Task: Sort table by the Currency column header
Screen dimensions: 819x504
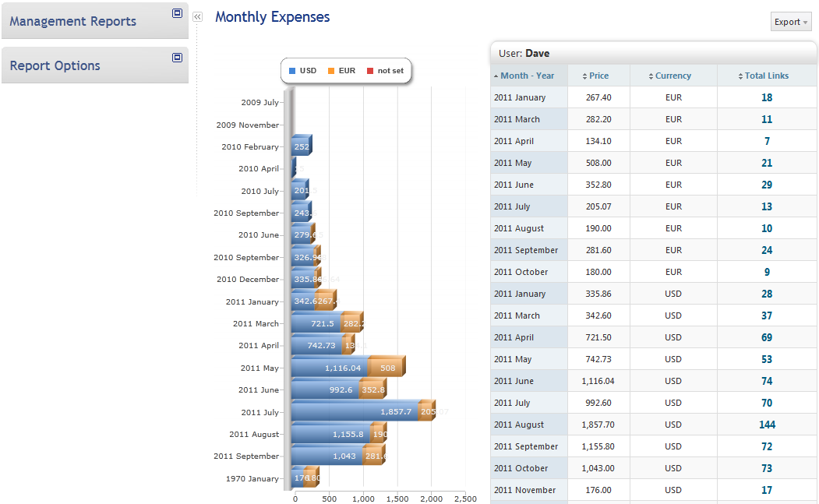Action: pyautogui.click(x=673, y=76)
